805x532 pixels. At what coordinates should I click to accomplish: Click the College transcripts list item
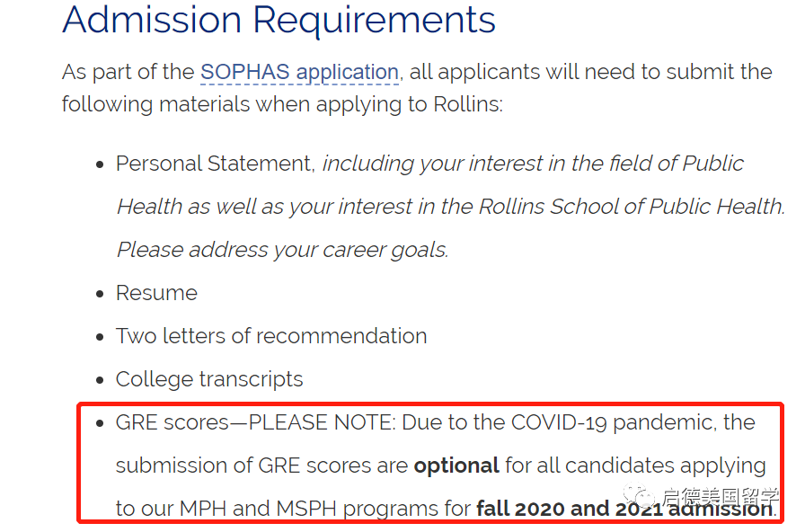point(209,379)
